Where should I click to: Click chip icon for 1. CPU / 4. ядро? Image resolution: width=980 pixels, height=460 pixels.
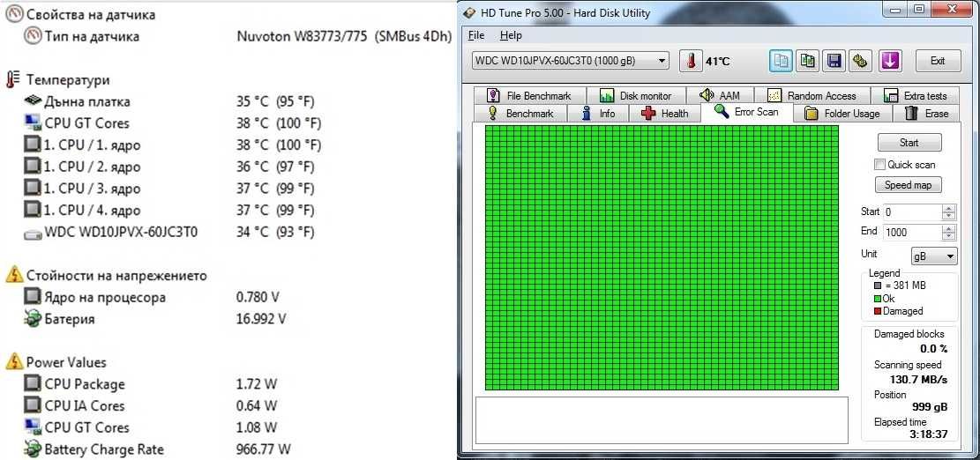33,210
